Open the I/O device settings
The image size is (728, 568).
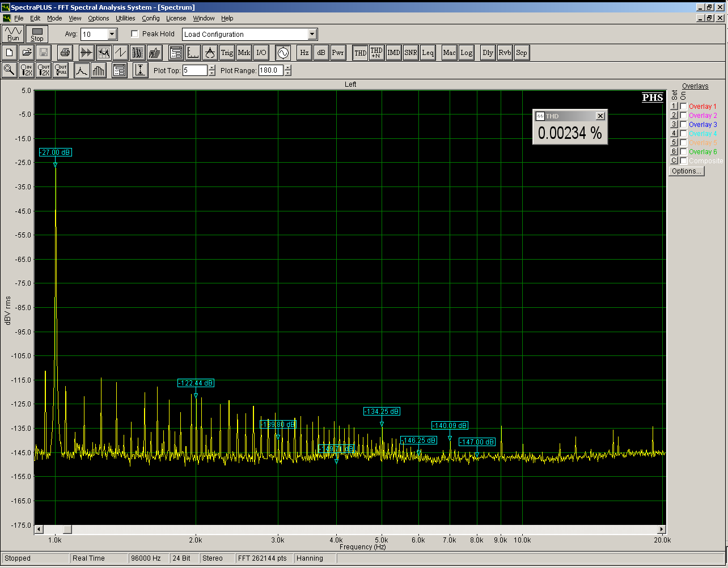(x=261, y=53)
